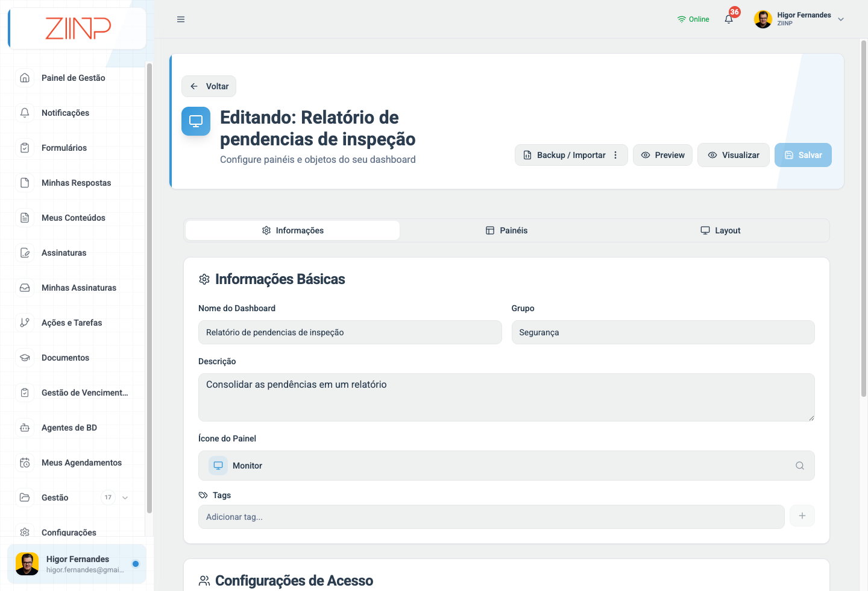Click the Gestão folder icon

[25, 498]
